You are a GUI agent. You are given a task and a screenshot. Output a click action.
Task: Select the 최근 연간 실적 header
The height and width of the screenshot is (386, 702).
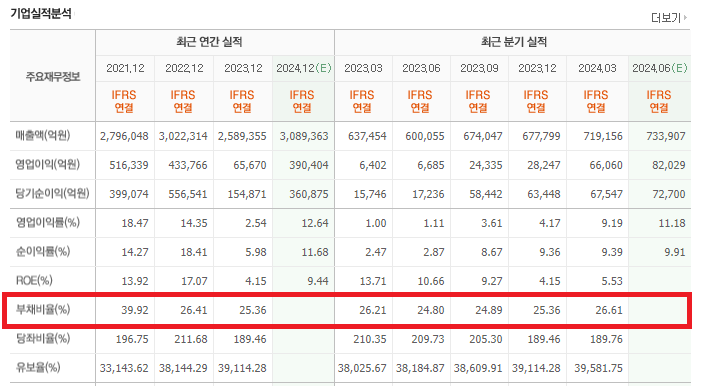tap(209, 42)
